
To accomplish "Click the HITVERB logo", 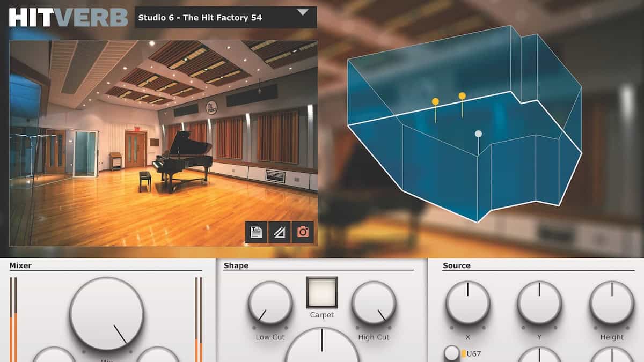I will (x=68, y=17).
